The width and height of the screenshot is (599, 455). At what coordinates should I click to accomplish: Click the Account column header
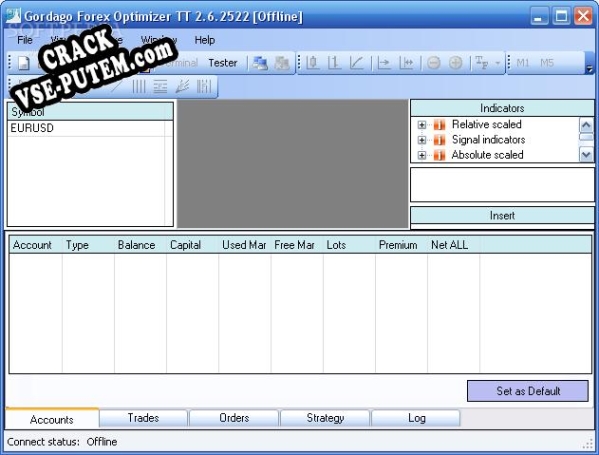pyautogui.click(x=36, y=245)
